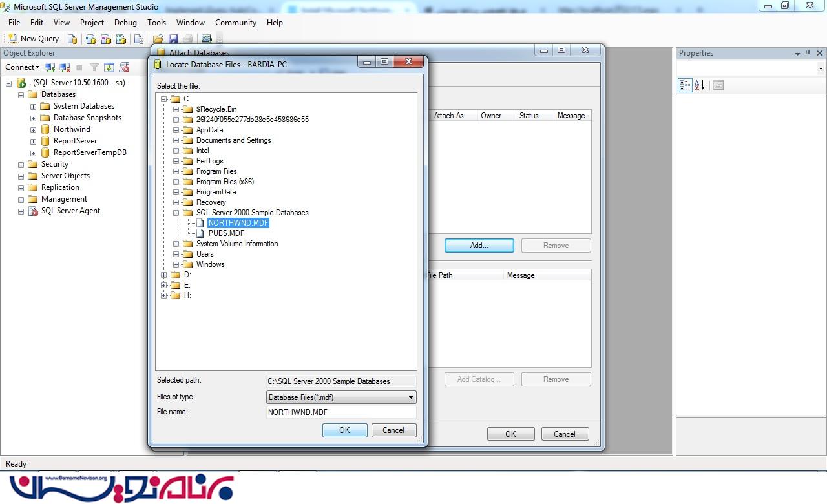Viewport: 827px width, 504px height.
Task: Click the Refresh icon in Object Explorer
Action: (x=109, y=67)
